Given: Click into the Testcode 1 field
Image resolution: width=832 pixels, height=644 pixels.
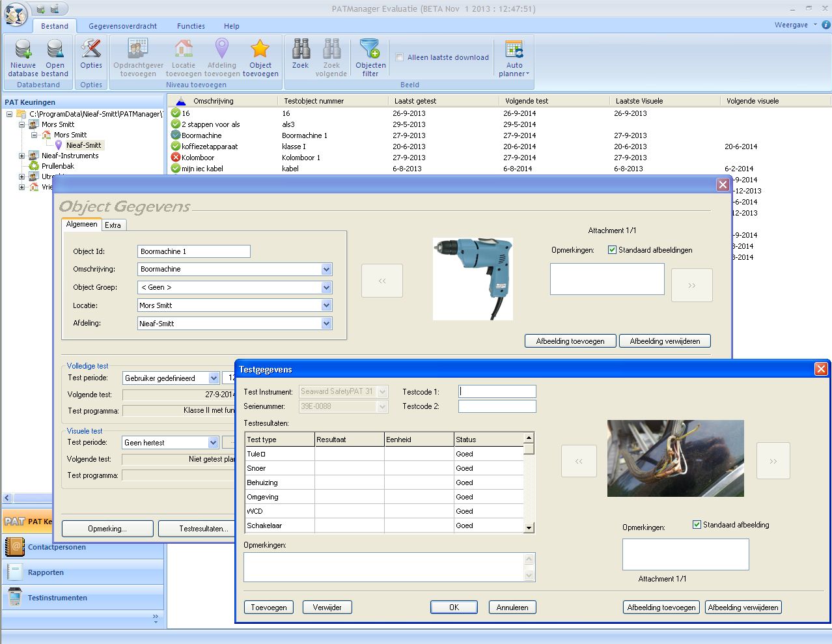Looking at the screenshot, I should click(x=497, y=392).
